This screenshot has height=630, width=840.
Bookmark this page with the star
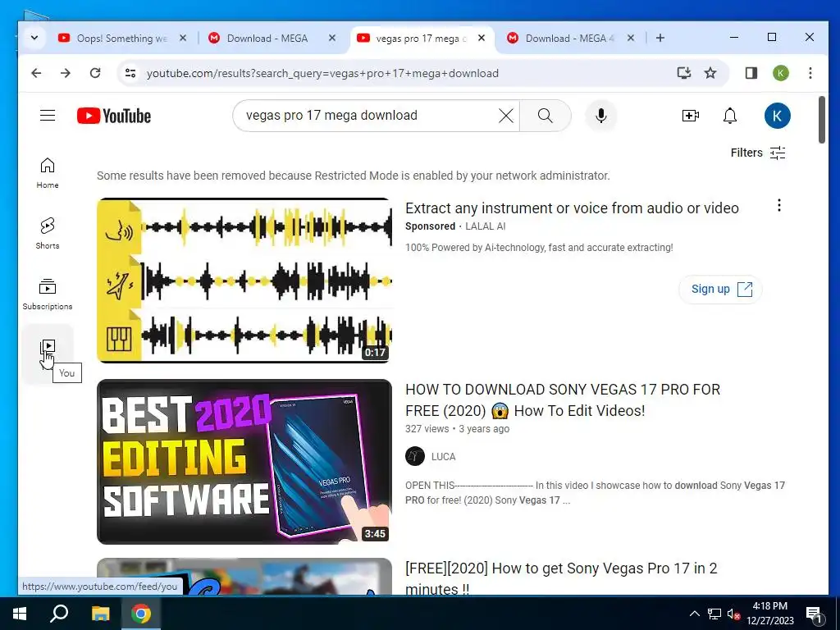tap(710, 73)
